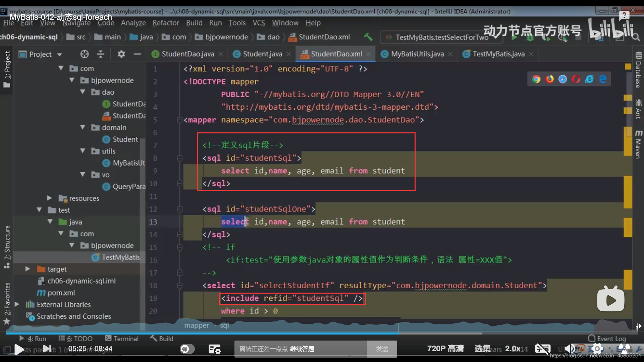
Task: Open the Project view dropdown arrow
Action: pos(60,54)
